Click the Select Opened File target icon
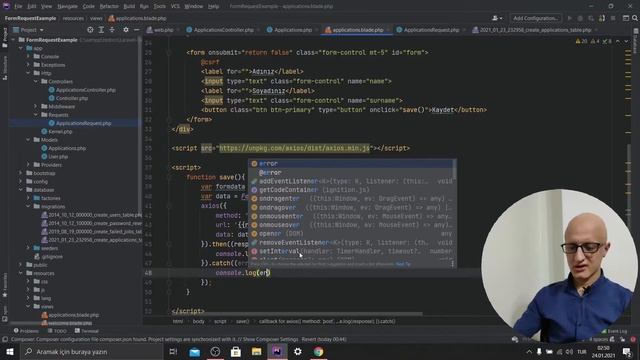The width and height of the screenshot is (640, 360). tap(90, 30)
